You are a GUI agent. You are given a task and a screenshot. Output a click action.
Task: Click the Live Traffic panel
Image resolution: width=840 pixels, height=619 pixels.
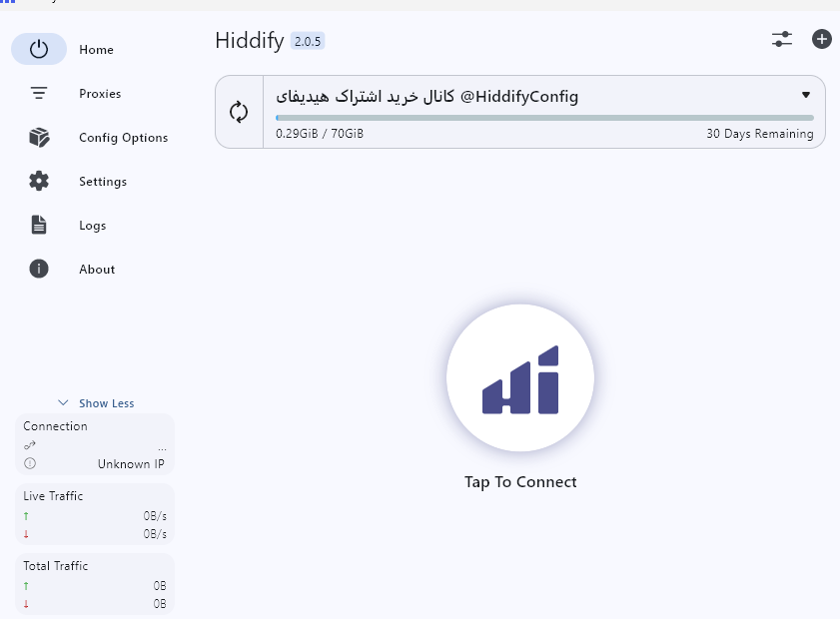point(94,514)
